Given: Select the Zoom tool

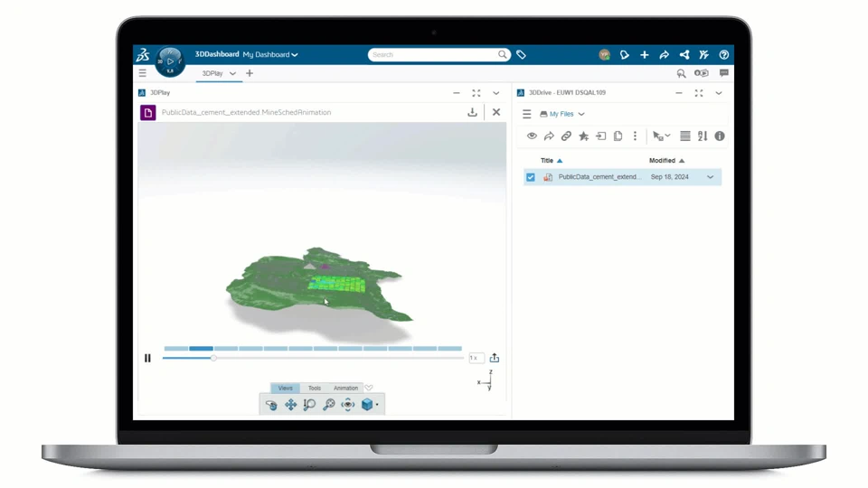Looking at the screenshot, I should 309,405.
